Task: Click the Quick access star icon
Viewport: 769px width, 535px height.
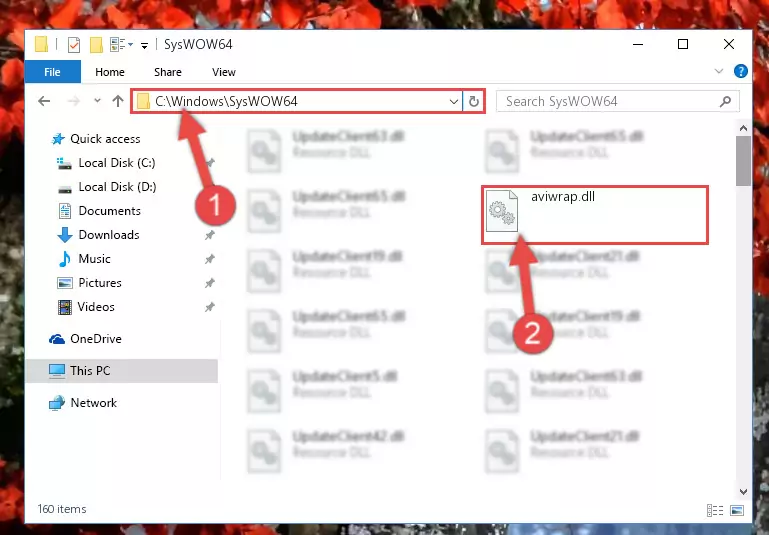Action: tap(58, 139)
